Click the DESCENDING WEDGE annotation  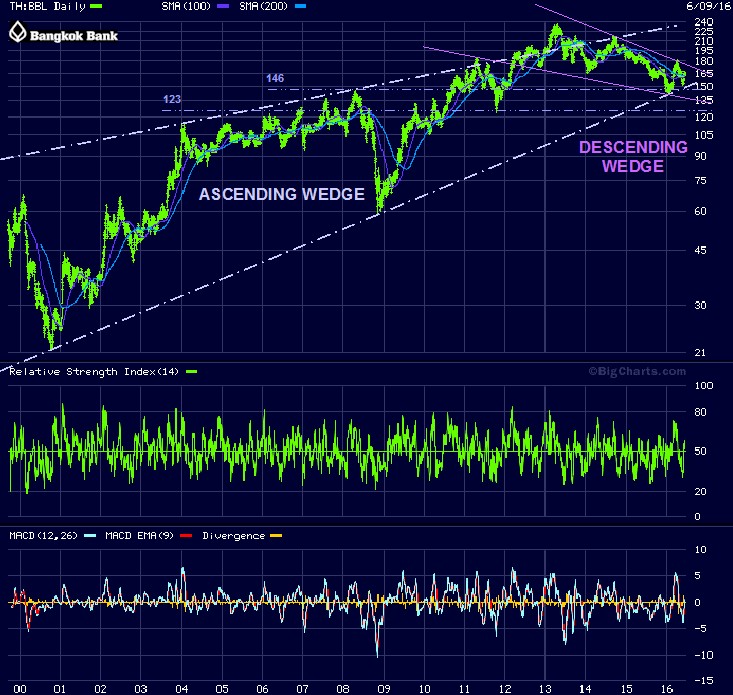coord(633,157)
